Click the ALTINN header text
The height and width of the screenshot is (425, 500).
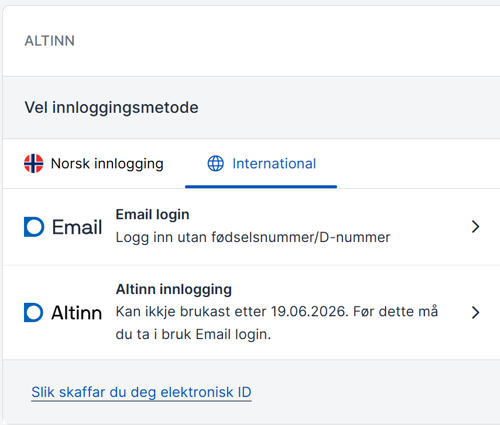(50, 41)
